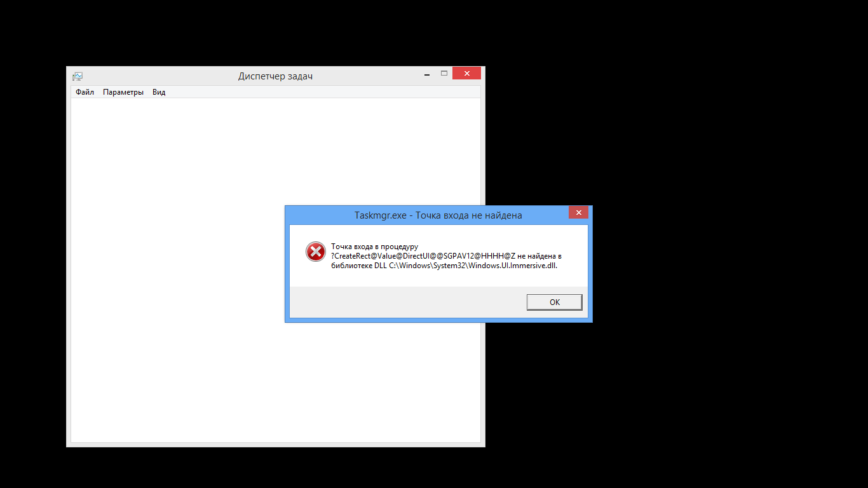Click the red error icon in dialog
The image size is (868, 488).
(x=315, y=252)
